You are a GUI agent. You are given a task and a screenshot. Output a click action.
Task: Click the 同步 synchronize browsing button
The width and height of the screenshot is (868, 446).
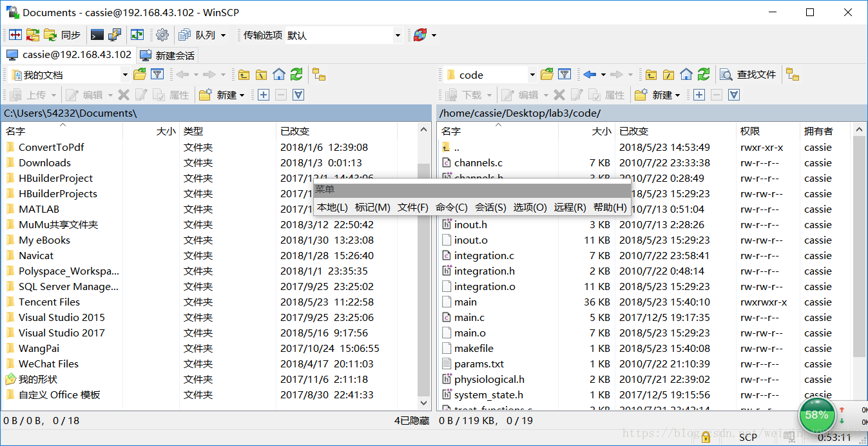(x=62, y=35)
